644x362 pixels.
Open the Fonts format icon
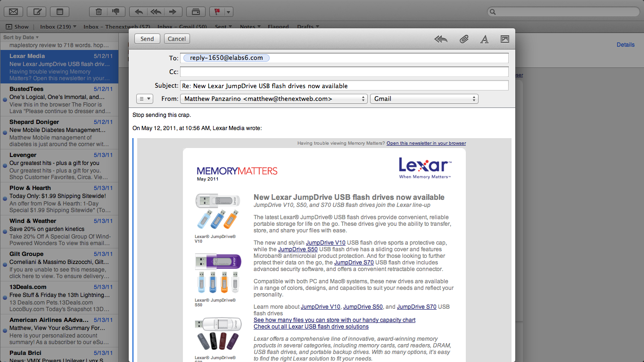(x=484, y=39)
